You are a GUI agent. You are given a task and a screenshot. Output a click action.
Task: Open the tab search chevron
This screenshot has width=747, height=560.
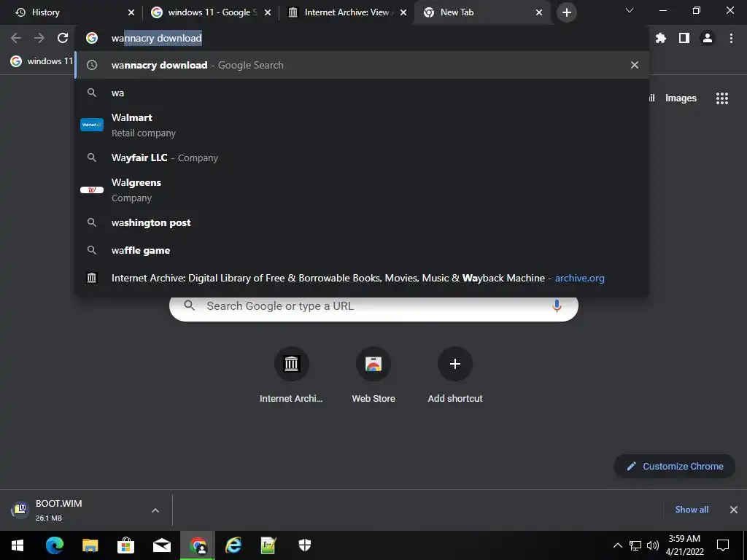coord(630,10)
